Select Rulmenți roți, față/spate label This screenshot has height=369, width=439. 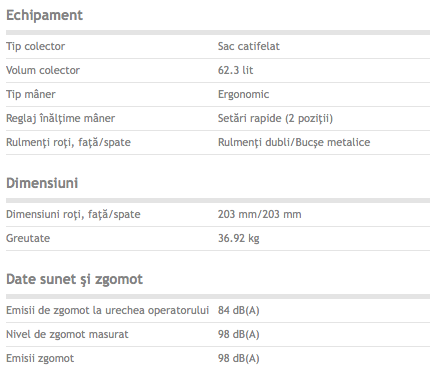point(68,142)
